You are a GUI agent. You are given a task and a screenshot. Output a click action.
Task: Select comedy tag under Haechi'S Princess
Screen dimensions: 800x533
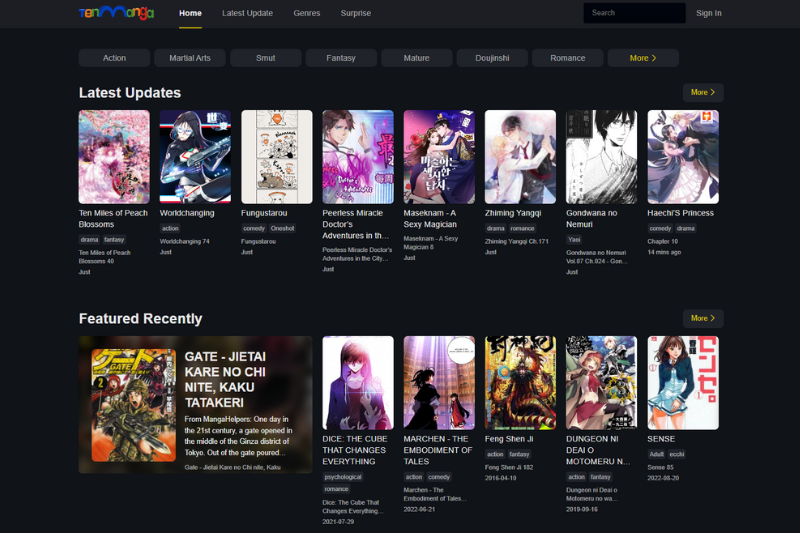[x=660, y=229]
